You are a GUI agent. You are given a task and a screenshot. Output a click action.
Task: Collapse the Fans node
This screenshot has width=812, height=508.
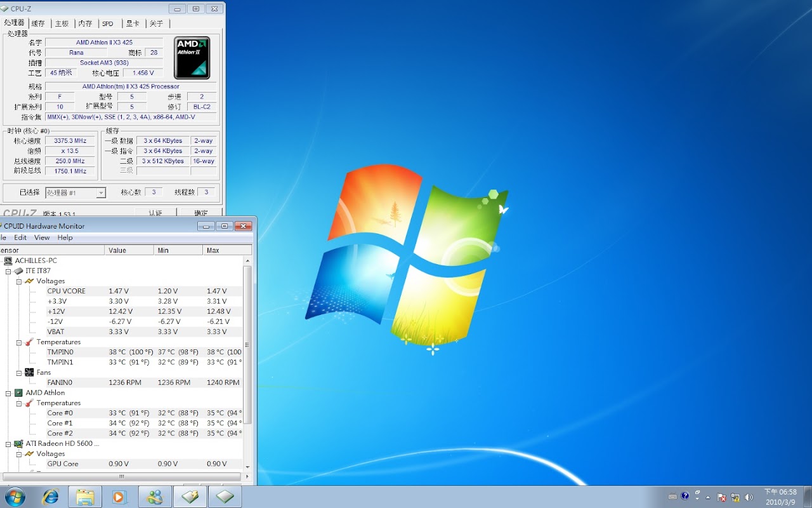pos(19,372)
